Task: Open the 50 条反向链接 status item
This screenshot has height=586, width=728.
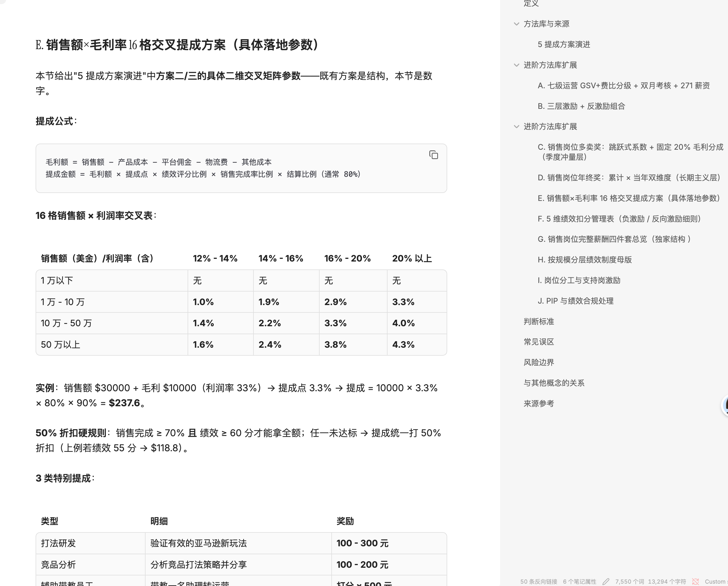Action: click(x=539, y=582)
